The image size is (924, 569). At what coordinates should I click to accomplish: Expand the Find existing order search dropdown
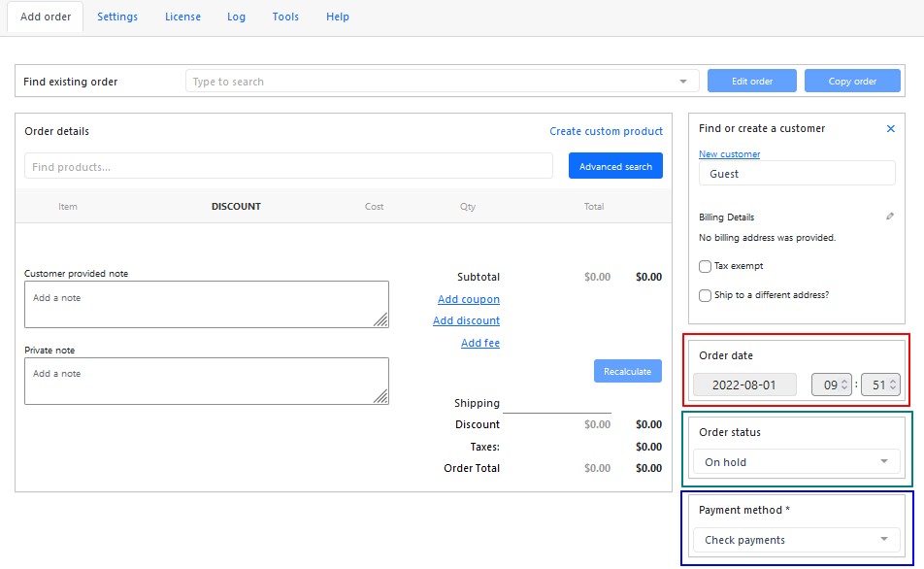pyautogui.click(x=683, y=82)
